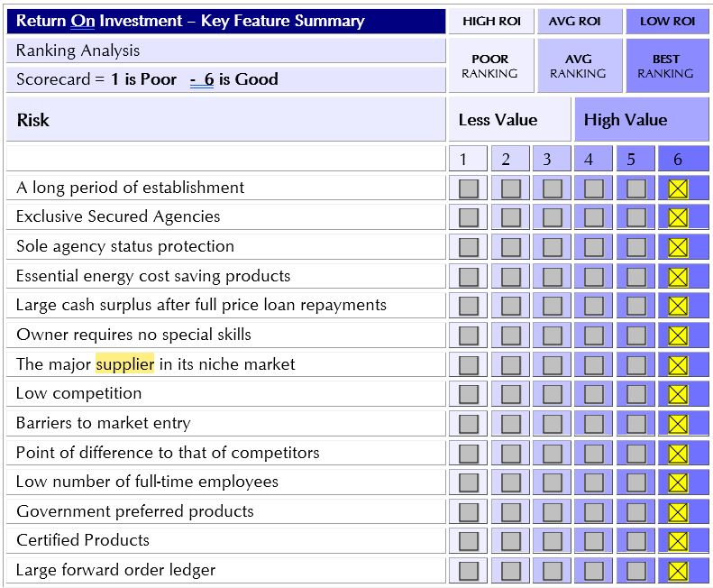Tick score 6 for Exclusive Secured Agencies
The height and width of the screenshot is (588, 713).
pyautogui.click(x=678, y=217)
